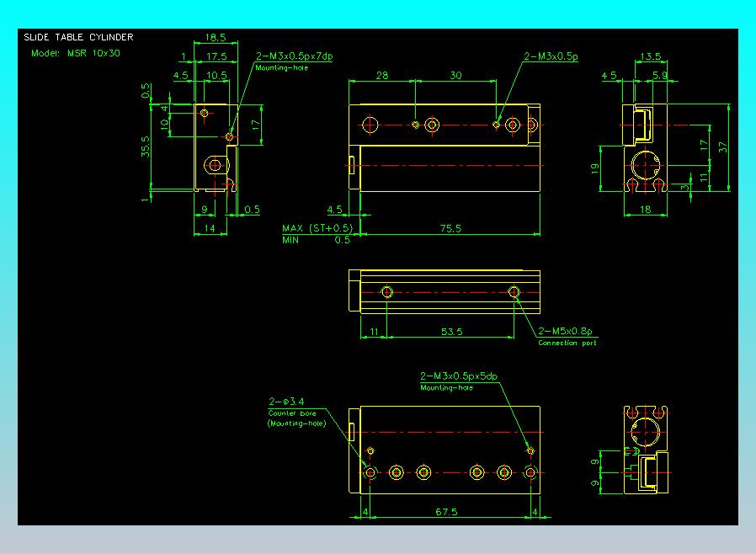Image resolution: width=756 pixels, height=554 pixels.
Task: Select the vertical 35.5 dimension
Action: tap(146, 146)
